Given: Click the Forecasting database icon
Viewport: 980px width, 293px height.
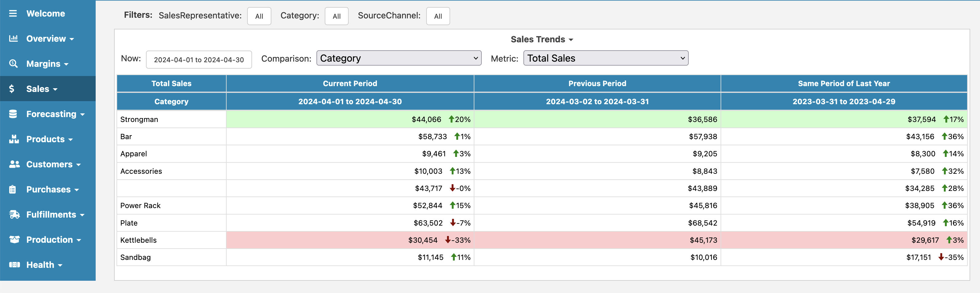Looking at the screenshot, I should tap(13, 114).
